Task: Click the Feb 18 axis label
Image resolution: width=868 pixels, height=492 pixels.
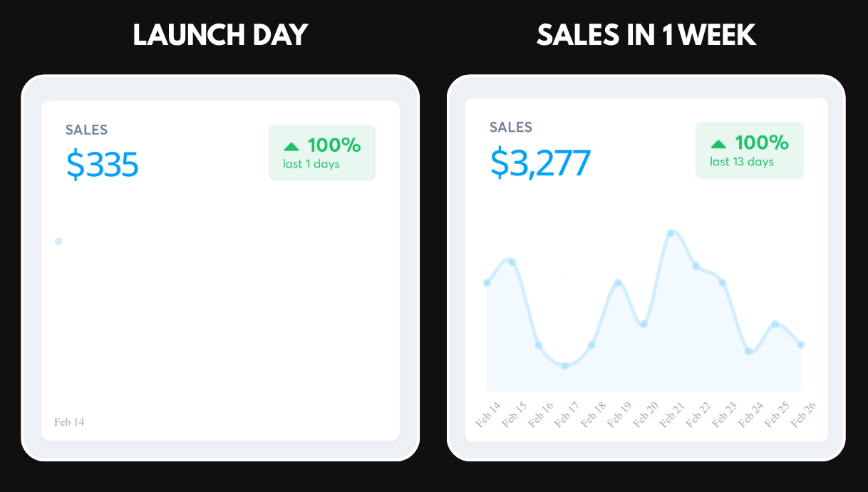Action: pyautogui.click(x=593, y=415)
